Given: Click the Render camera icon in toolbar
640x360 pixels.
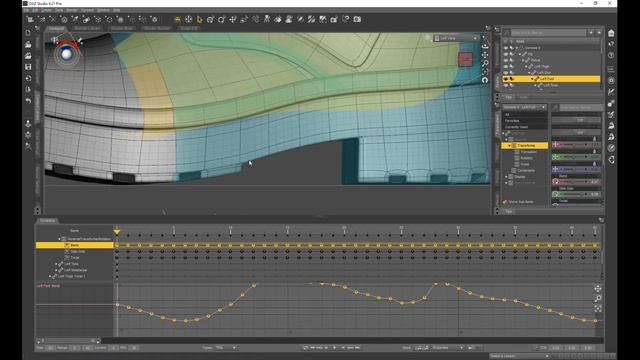Looking at the screenshot, I should pos(357,19).
